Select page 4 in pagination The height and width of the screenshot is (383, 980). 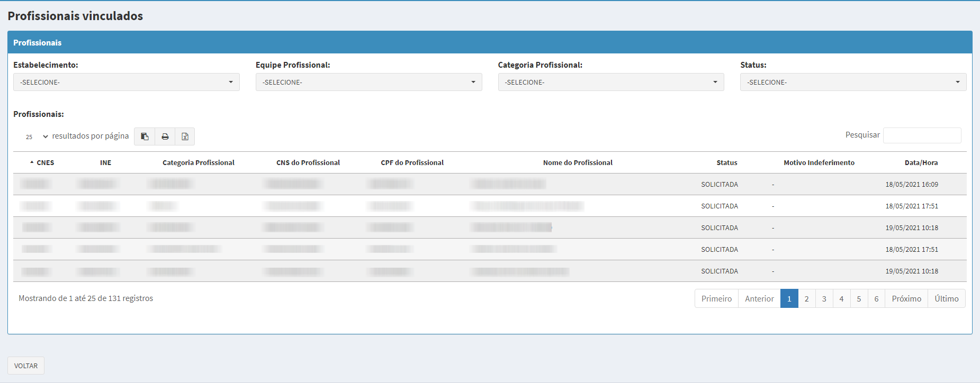[841, 298]
